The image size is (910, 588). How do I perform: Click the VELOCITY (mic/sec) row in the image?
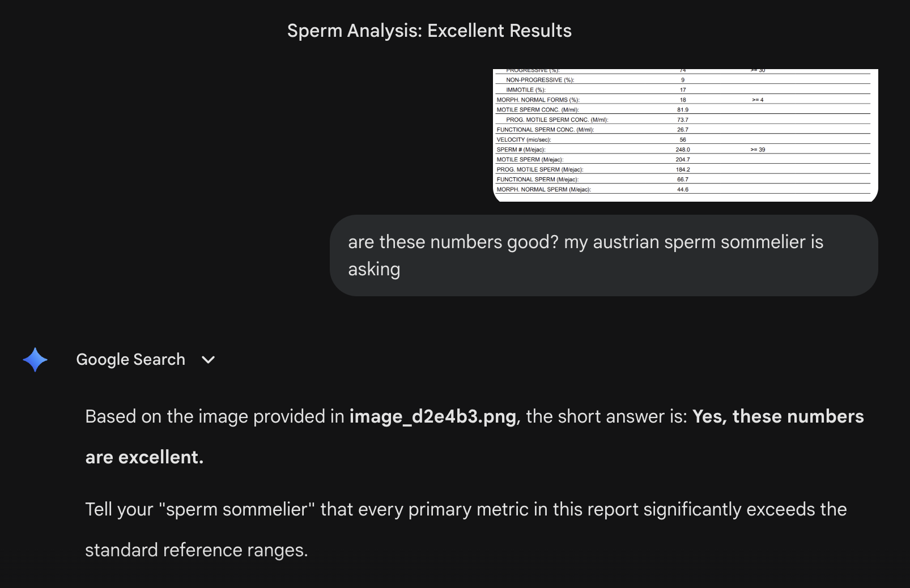[x=683, y=139]
